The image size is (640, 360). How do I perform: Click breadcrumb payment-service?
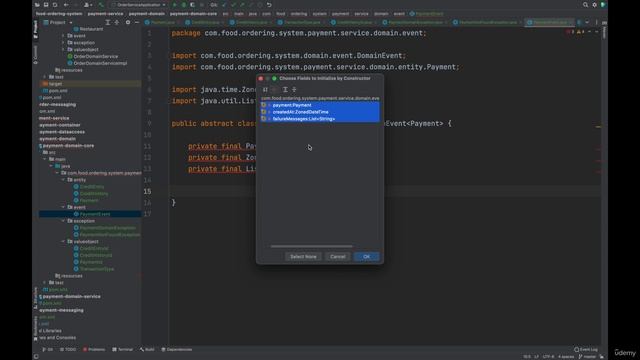point(105,14)
